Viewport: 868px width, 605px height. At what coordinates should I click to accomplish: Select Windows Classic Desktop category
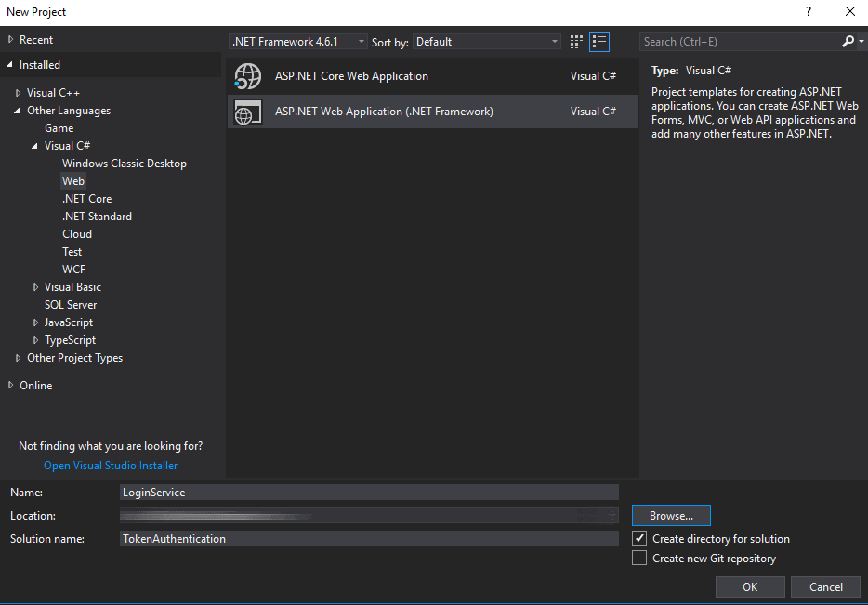click(x=125, y=164)
